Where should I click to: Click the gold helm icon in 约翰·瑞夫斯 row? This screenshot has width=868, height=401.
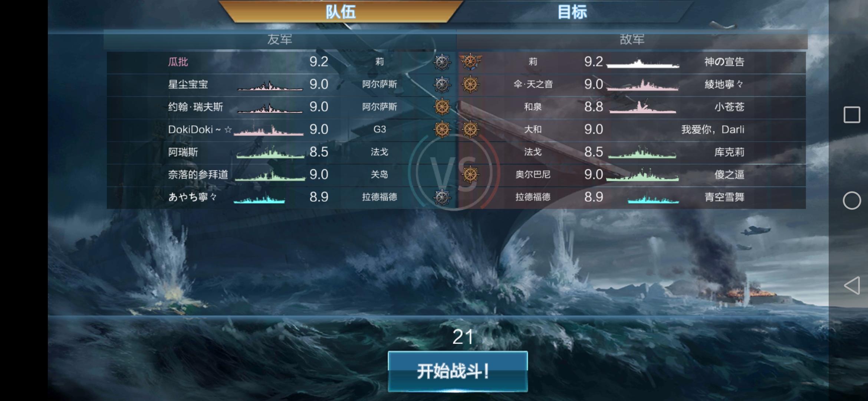(442, 107)
